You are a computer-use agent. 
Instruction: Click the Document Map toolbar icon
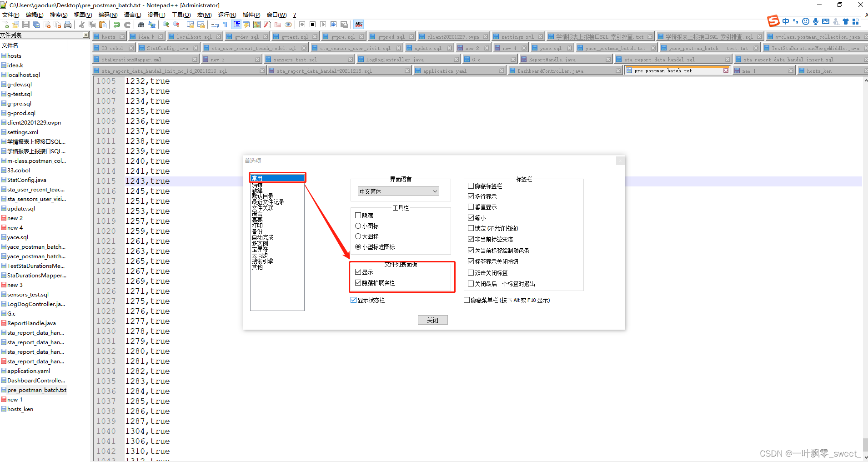257,25
